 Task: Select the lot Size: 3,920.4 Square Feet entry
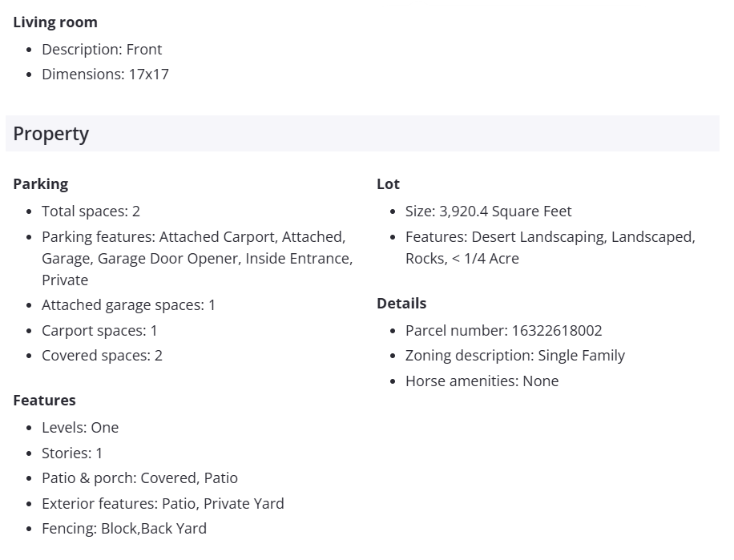click(488, 212)
